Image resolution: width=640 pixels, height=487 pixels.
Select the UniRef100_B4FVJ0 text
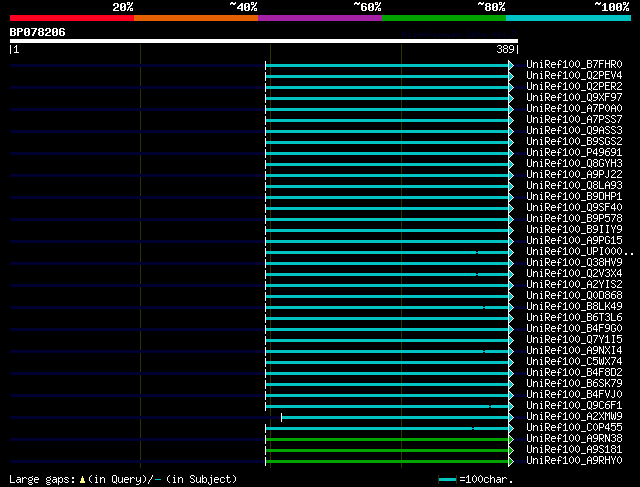coord(574,395)
